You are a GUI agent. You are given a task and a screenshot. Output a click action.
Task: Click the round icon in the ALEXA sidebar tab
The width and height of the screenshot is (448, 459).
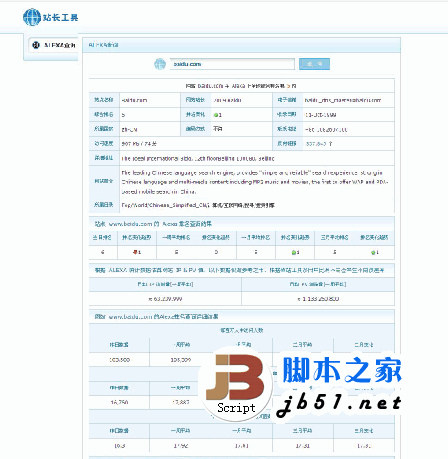(36, 45)
